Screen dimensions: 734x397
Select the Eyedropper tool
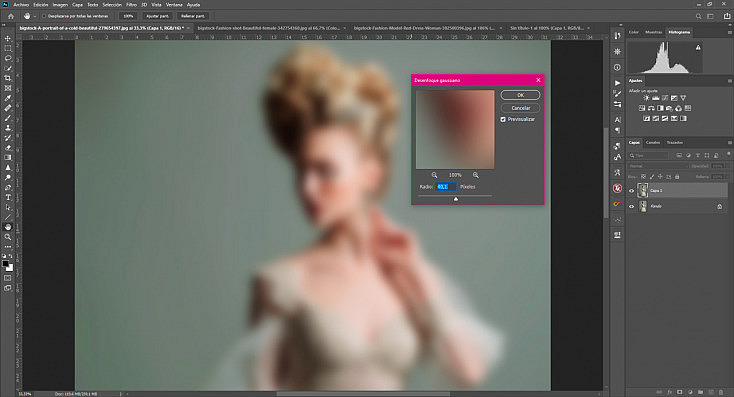(8, 98)
